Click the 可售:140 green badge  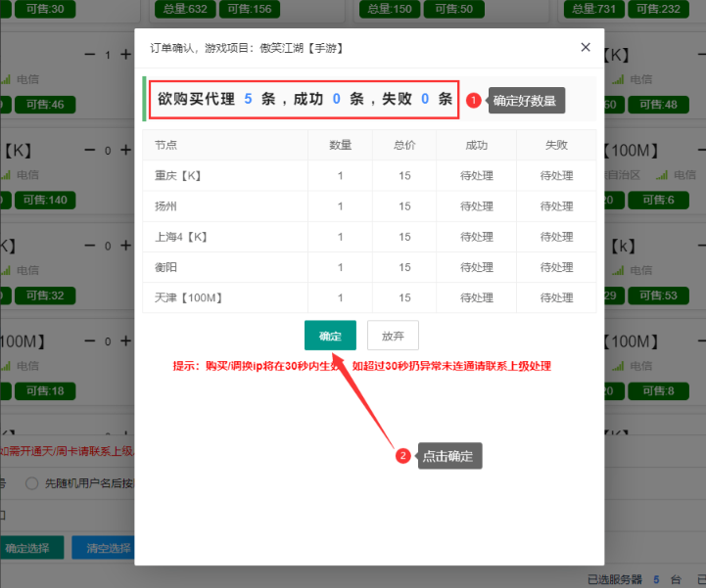(x=45, y=200)
